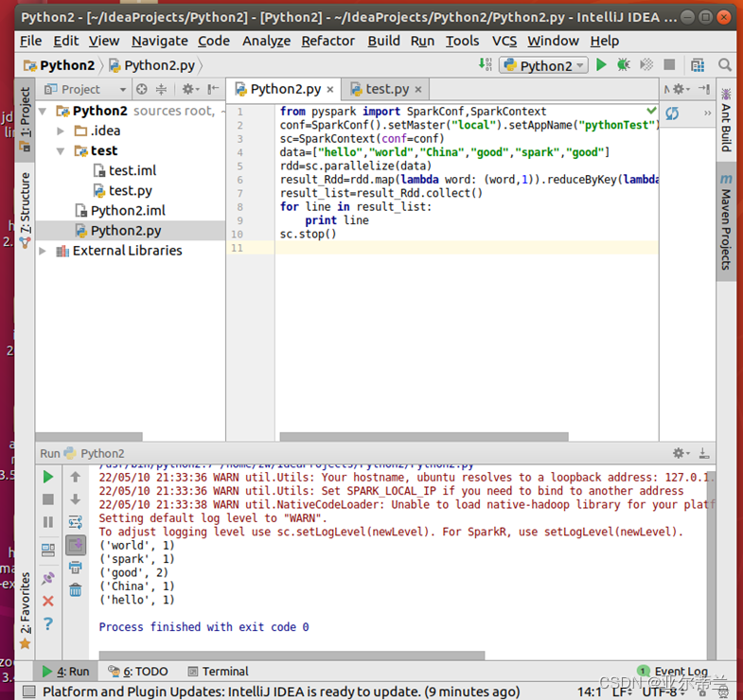The image size is (743, 700).
Task: Open the 6: TODO tool window
Action: (x=138, y=672)
